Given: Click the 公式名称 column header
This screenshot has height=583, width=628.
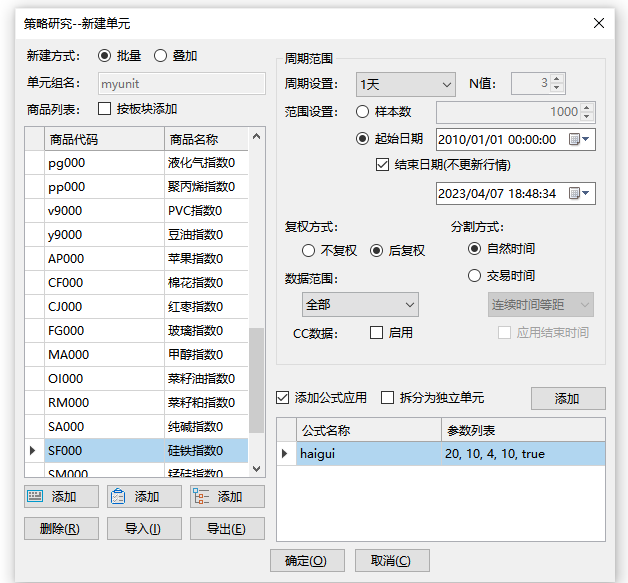Looking at the screenshot, I should (x=368, y=431).
